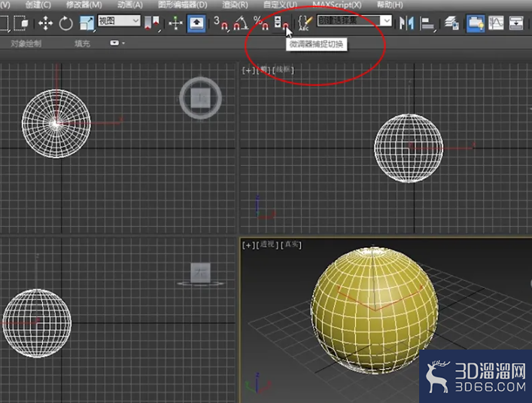This screenshot has height=403, width=532.
Task: Open the 自定义(U) menu
Action: pyautogui.click(x=280, y=5)
